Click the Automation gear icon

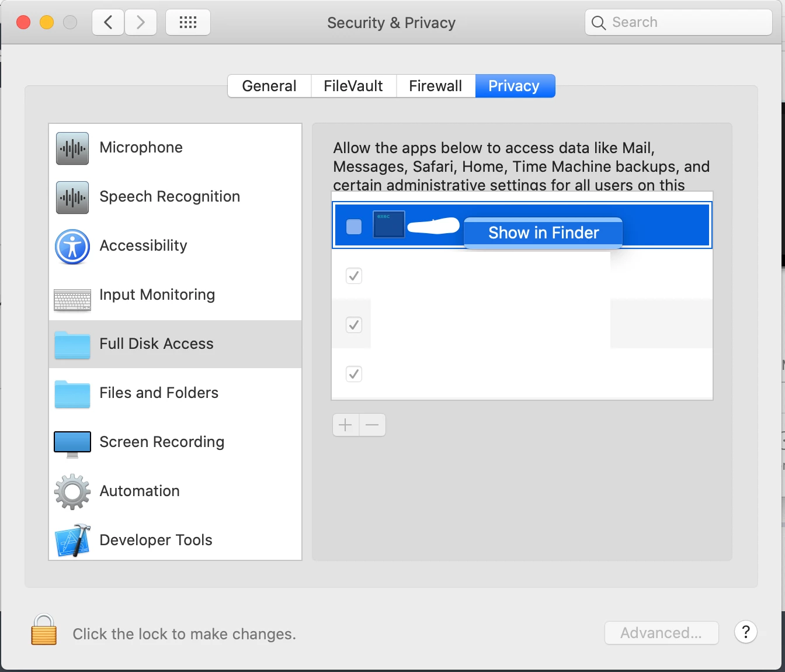coord(72,492)
